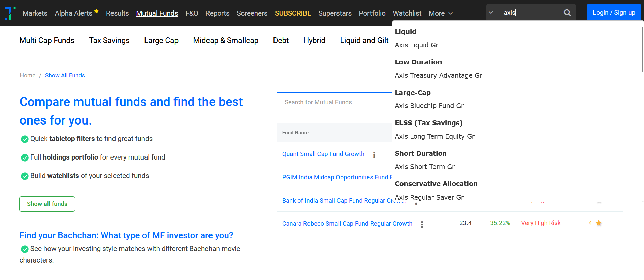
Task: Click Login / Sign up button
Action: pyautogui.click(x=614, y=13)
